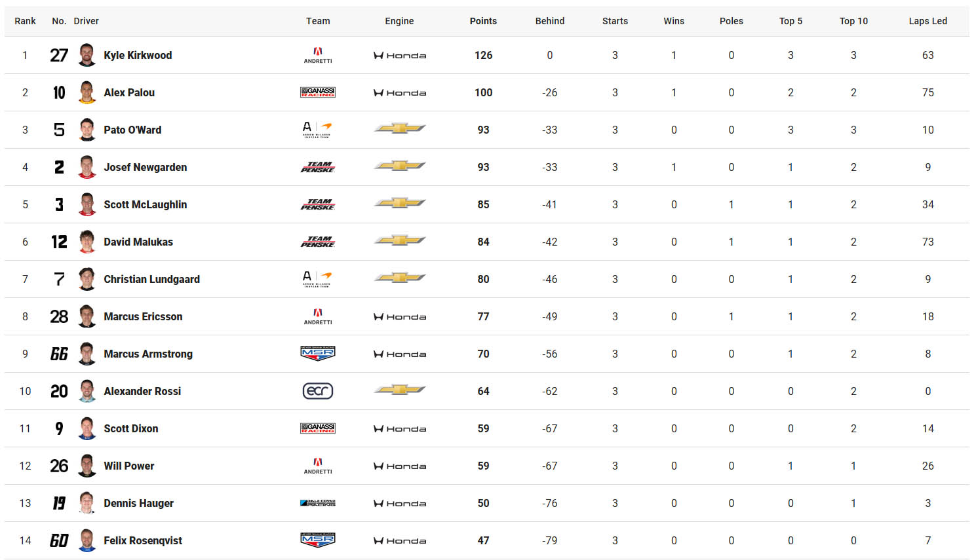Click the Arrow McLaren team logo for Pato O'Ward
Image resolution: width=976 pixels, height=560 pixels.
(317, 130)
